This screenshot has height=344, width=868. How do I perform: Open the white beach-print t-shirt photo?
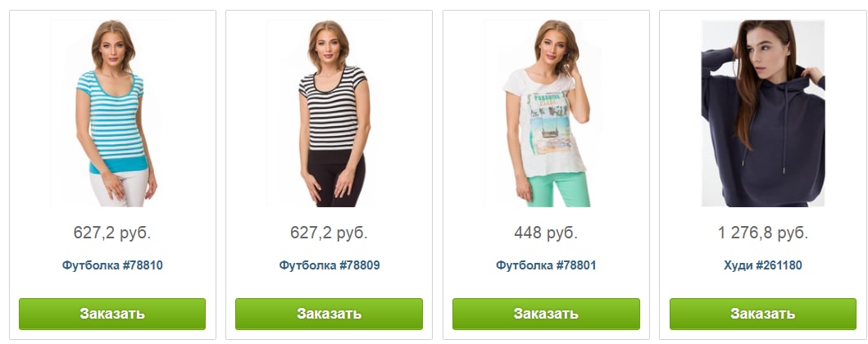(546, 113)
